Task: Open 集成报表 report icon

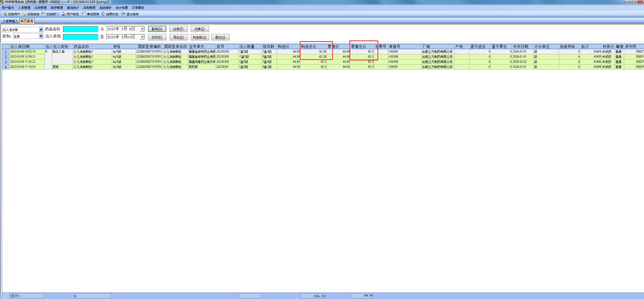Action: coord(84,14)
